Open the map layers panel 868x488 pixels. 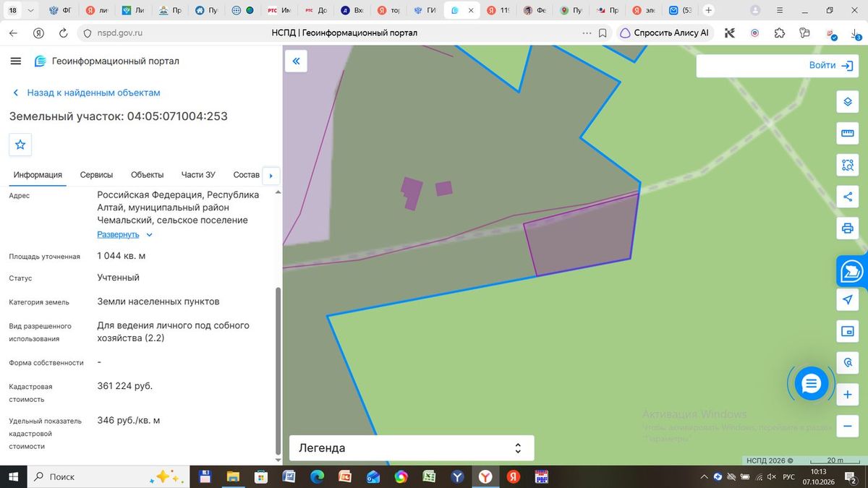(848, 102)
